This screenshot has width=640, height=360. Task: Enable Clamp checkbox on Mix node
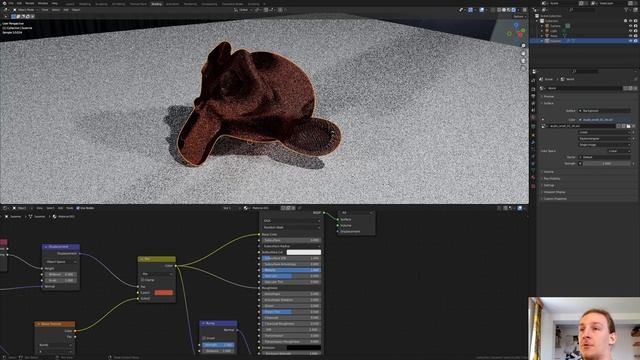[x=142, y=280]
